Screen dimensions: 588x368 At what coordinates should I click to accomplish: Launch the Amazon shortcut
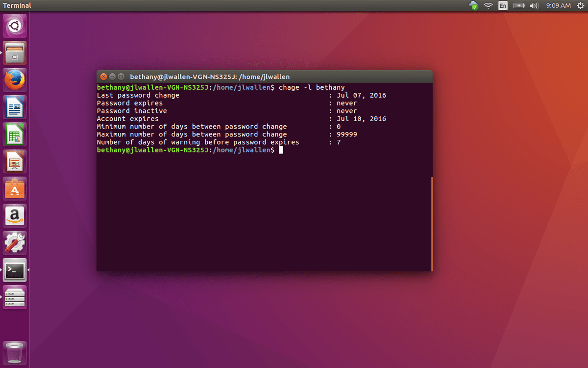[15, 216]
